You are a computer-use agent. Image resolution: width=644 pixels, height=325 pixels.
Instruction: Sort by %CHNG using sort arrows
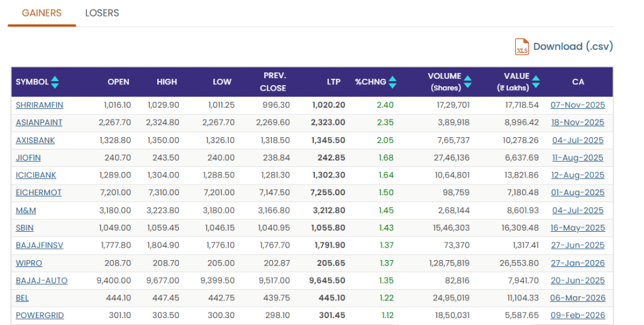click(392, 82)
